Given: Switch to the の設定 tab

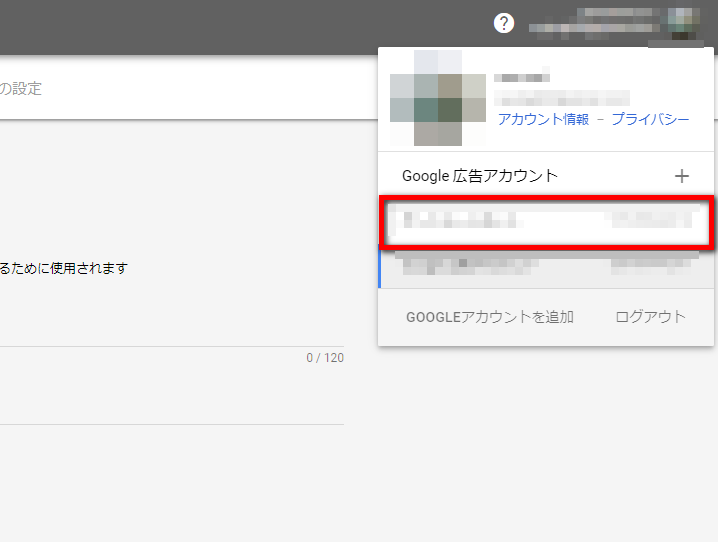Looking at the screenshot, I should pos(21,89).
